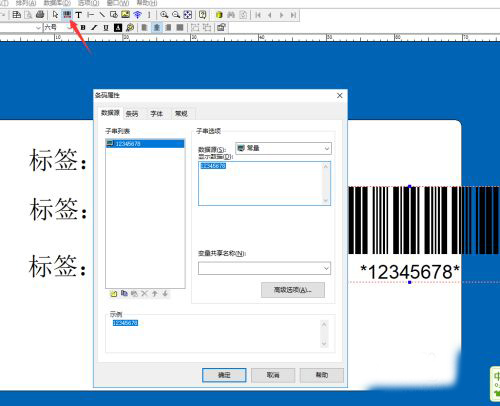This screenshot has height=406, width=500.
Task: Click the 显示数据 text field
Action: (x=264, y=183)
